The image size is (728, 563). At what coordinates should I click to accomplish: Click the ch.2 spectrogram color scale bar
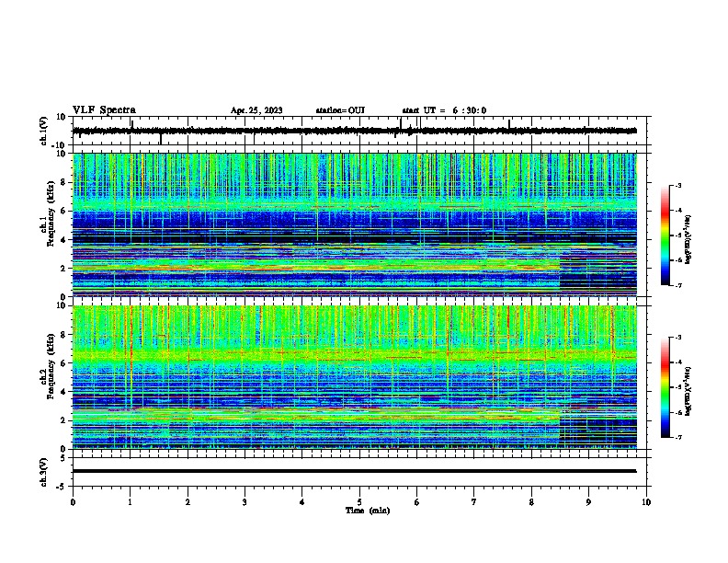pos(665,387)
